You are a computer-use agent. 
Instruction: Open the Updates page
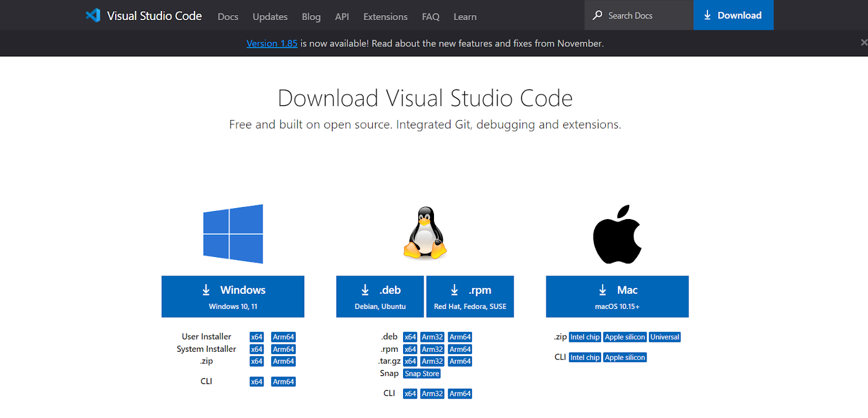tap(270, 17)
